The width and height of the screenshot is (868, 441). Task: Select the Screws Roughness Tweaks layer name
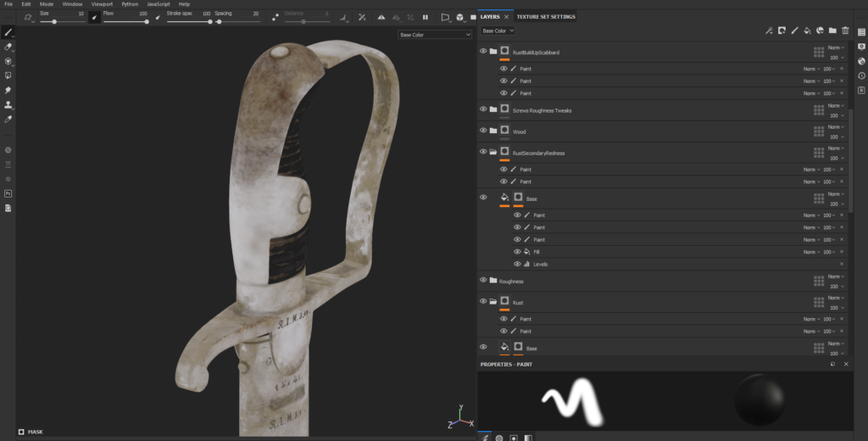point(542,110)
